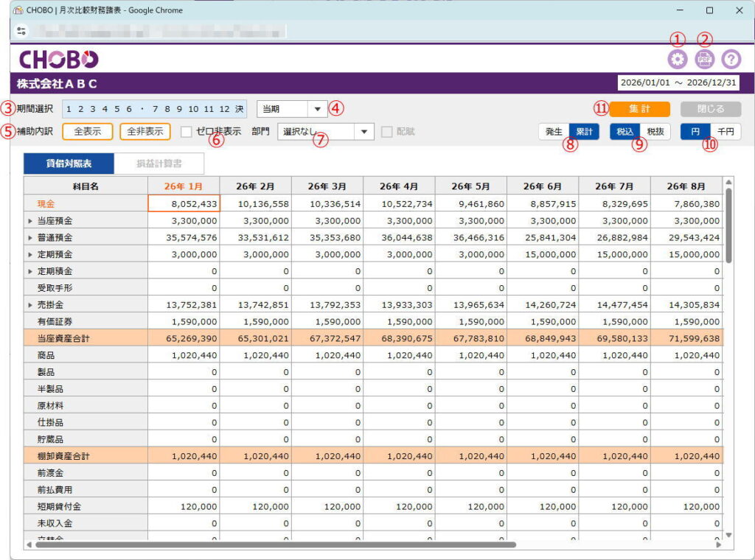This screenshot has height=560, width=755.
Task: Click the site info icon in address bar
Action: (21, 32)
